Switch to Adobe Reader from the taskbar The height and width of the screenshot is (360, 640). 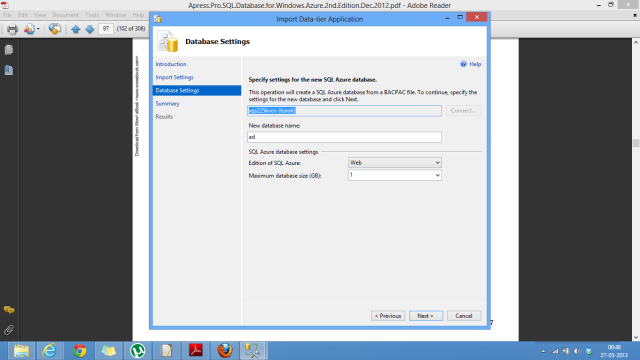(x=196, y=351)
